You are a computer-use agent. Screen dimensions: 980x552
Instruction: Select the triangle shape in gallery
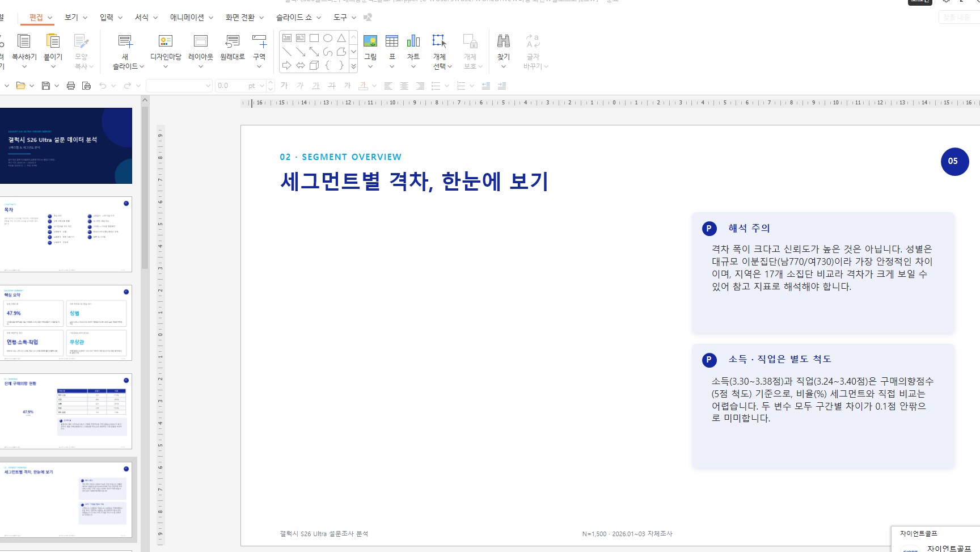tap(341, 38)
